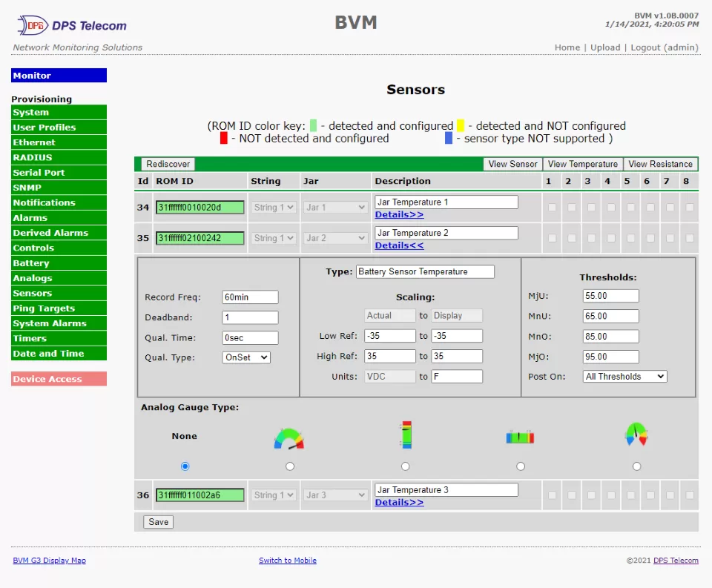Select the None analog gauge radio button

(x=185, y=466)
